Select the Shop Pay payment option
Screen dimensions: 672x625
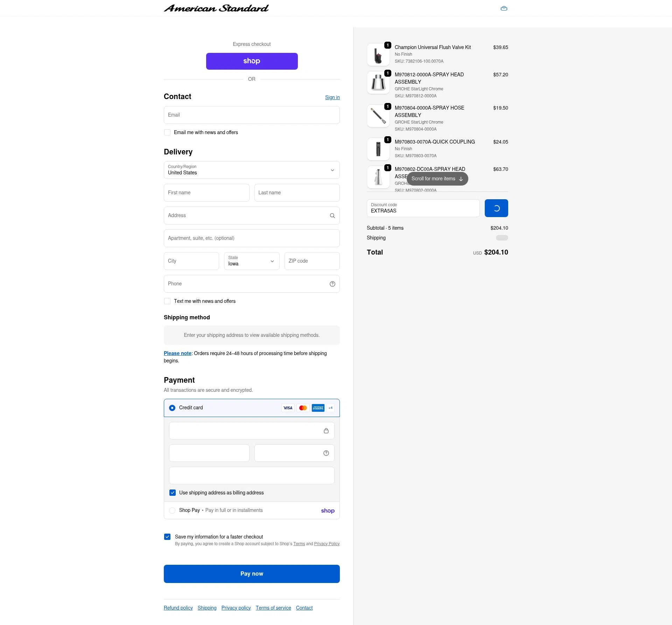tap(172, 511)
